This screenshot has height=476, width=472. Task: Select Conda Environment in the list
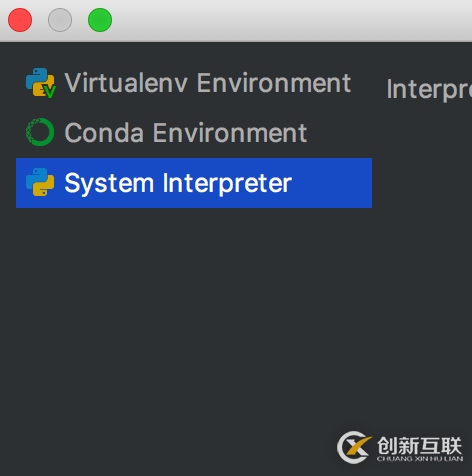point(194,133)
